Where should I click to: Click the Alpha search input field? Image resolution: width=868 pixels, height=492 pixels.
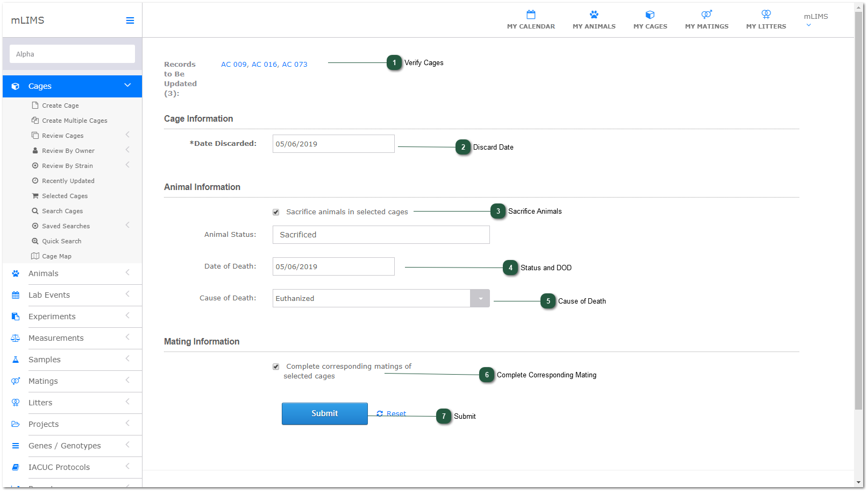[x=72, y=54]
